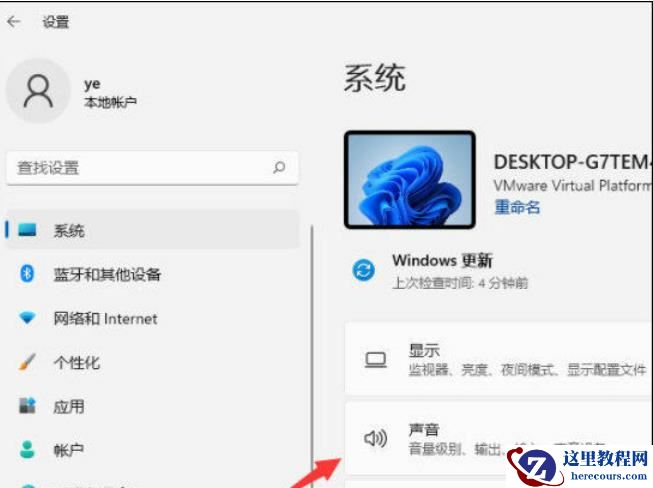Click the Sound speaker icon
This screenshot has width=653, height=488.
pyautogui.click(x=376, y=438)
